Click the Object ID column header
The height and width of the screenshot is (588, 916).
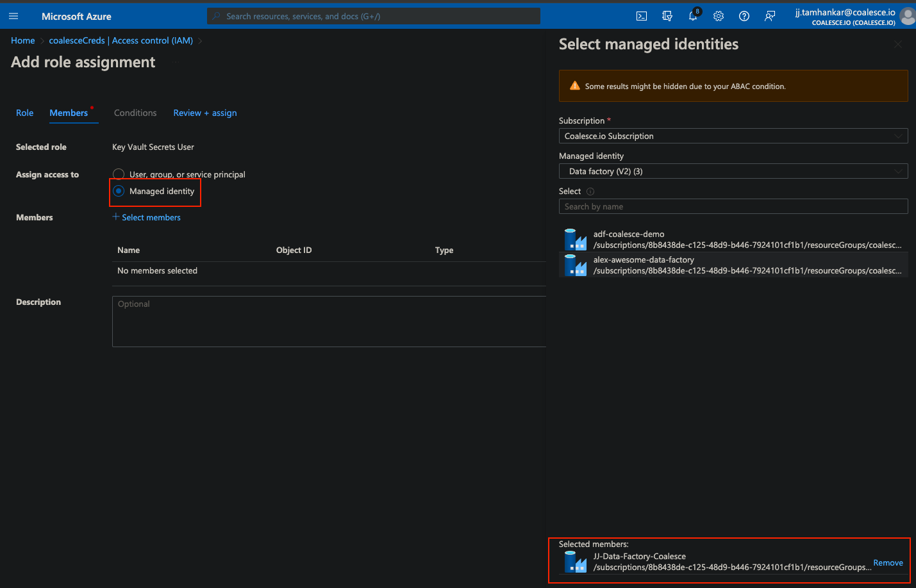click(294, 250)
